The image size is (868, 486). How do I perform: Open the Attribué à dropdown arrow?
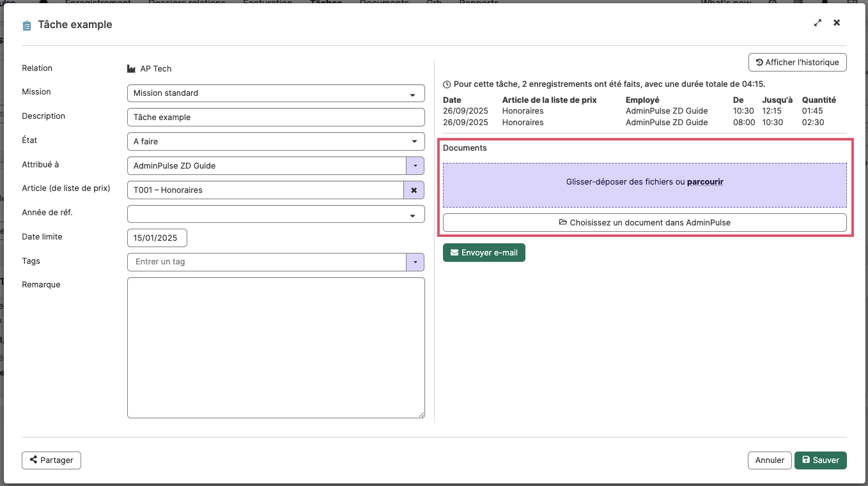point(415,166)
